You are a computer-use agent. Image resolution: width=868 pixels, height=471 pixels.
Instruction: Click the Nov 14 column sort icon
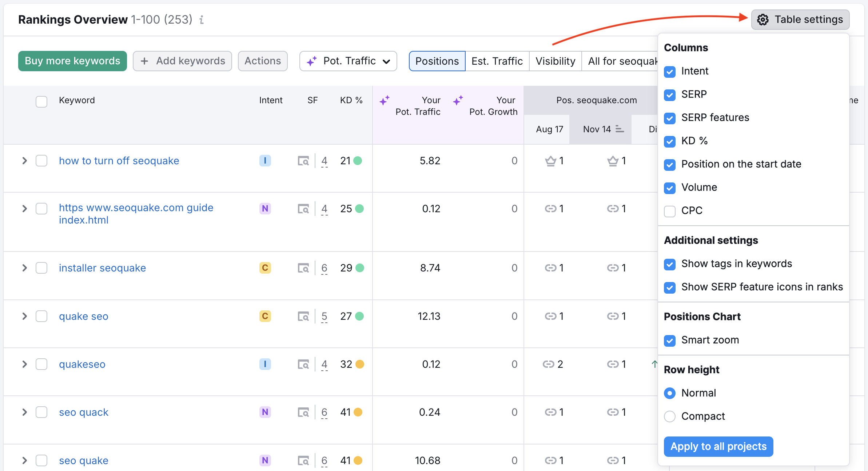tap(620, 129)
